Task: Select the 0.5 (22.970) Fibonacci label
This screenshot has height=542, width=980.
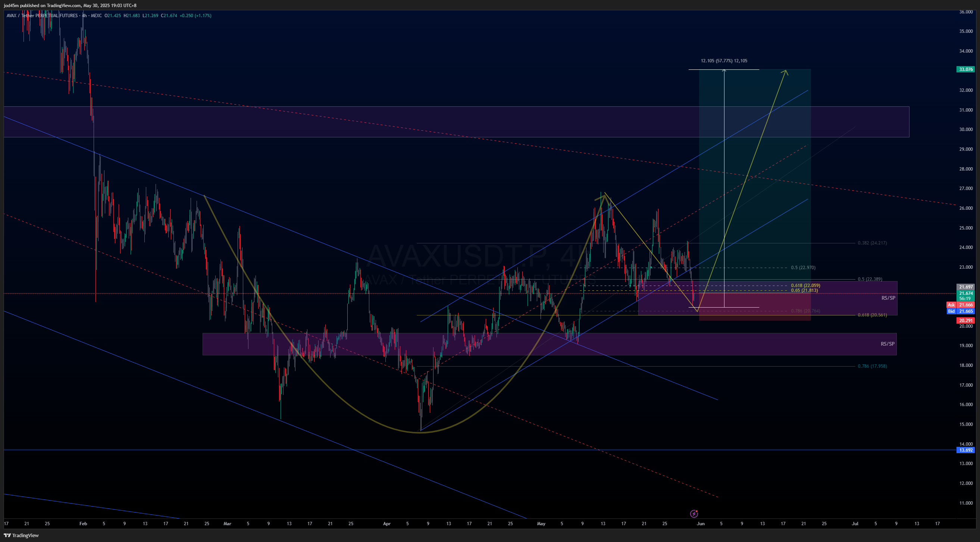Action: point(803,268)
